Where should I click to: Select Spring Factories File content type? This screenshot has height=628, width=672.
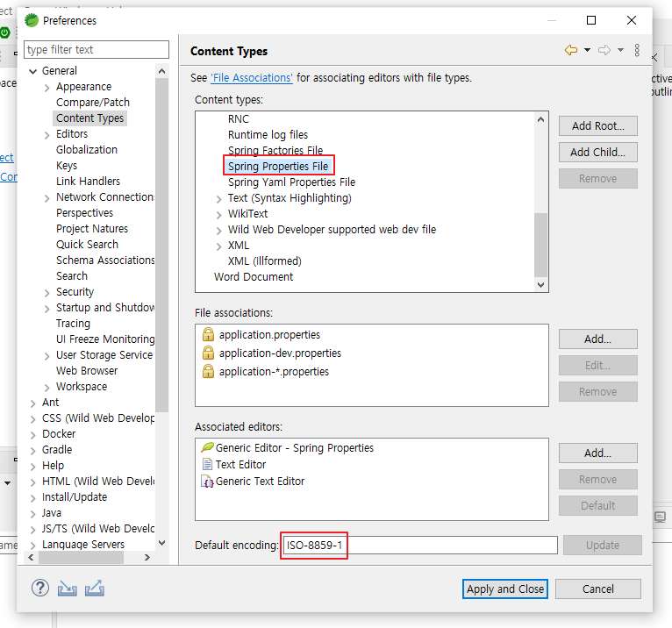click(275, 150)
